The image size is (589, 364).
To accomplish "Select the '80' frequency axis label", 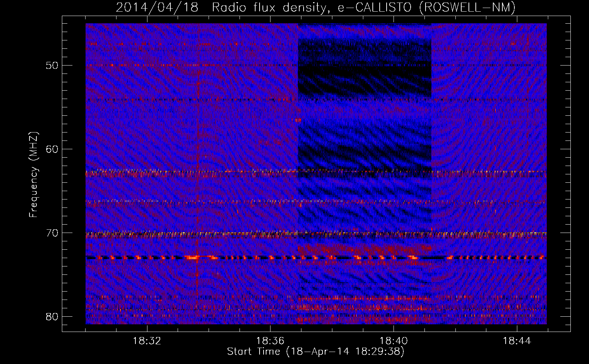I will point(52,317).
